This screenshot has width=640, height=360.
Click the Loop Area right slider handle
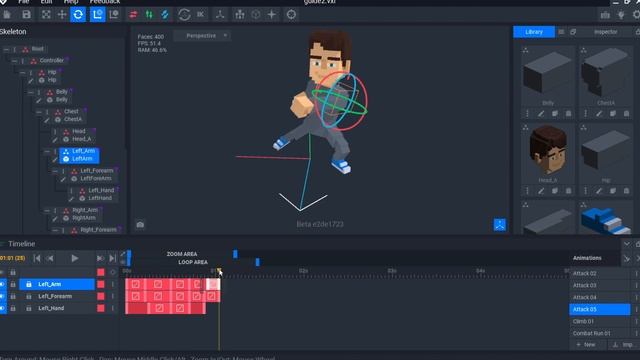coord(257,262)
